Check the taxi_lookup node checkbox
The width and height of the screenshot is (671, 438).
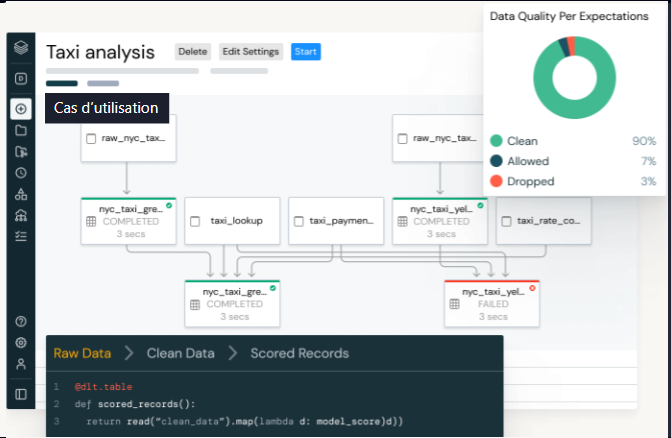pyautogui.click(x=196, y=221)
